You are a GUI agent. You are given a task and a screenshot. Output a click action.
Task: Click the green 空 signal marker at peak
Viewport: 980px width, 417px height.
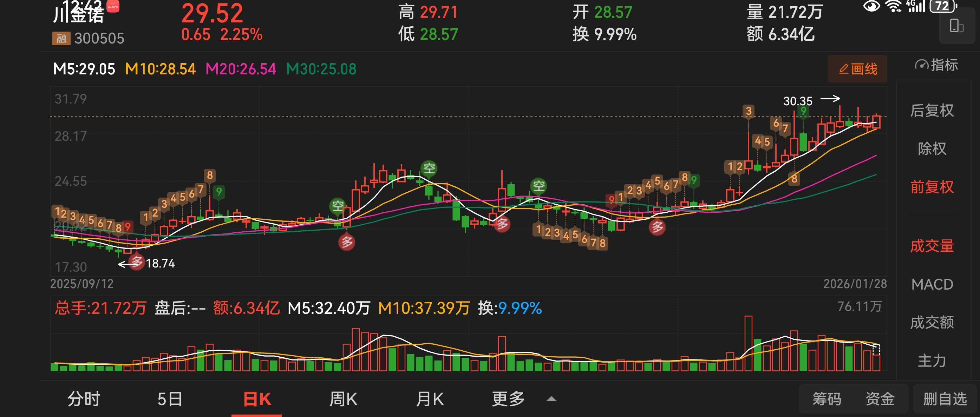pos(429,168)
